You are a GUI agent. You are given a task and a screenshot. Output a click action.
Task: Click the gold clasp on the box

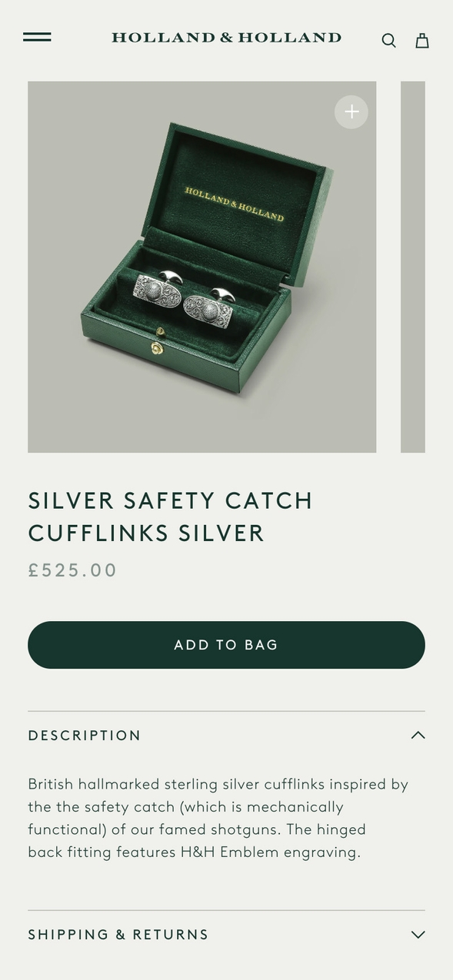(158, 348)
